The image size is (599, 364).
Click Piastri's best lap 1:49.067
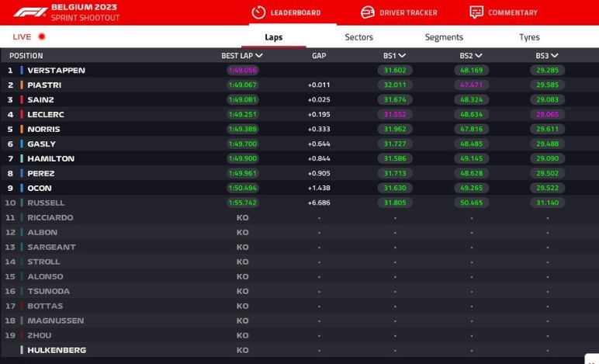tap(242, 85)
